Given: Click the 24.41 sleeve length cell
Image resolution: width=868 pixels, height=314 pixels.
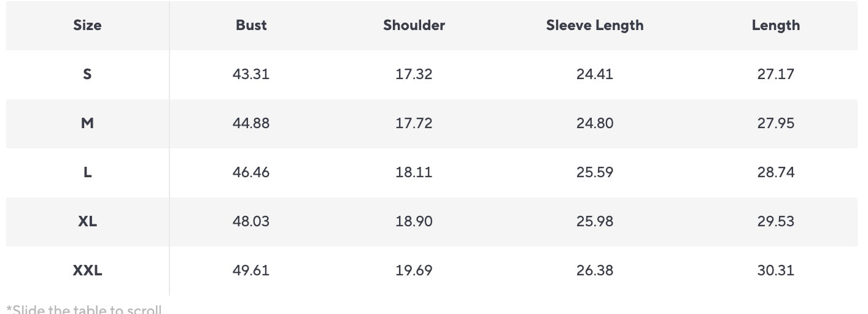Looking at the screenshot, I should tap(594, 74).
